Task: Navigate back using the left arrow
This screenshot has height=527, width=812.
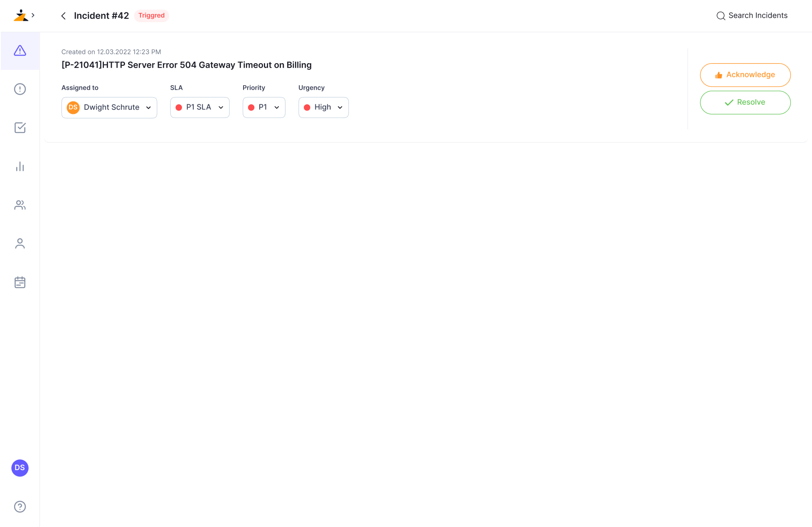Action: pyautogui.click(x=63, y=15)
